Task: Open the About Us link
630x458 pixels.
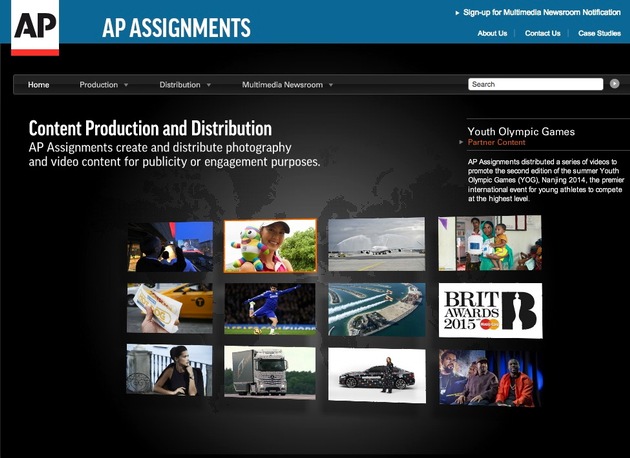Action: 492,33
